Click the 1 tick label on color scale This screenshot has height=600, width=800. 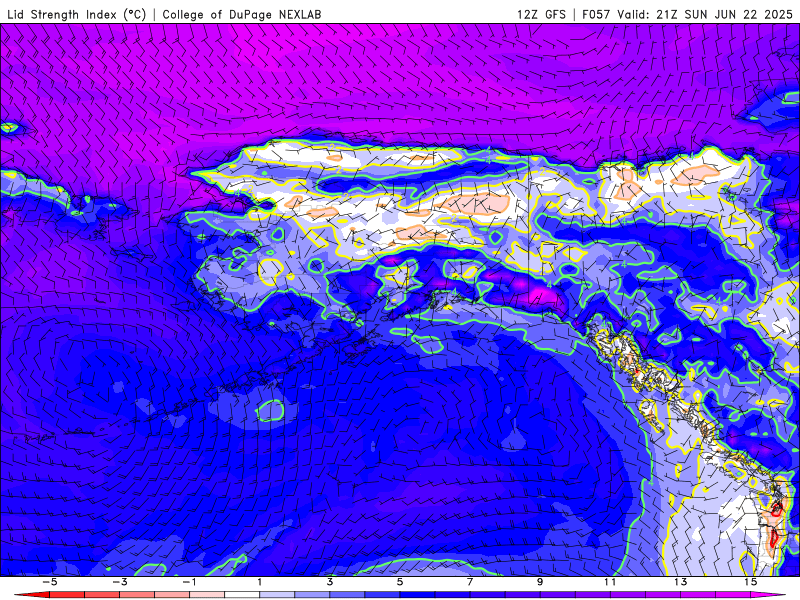pos(260,582)
